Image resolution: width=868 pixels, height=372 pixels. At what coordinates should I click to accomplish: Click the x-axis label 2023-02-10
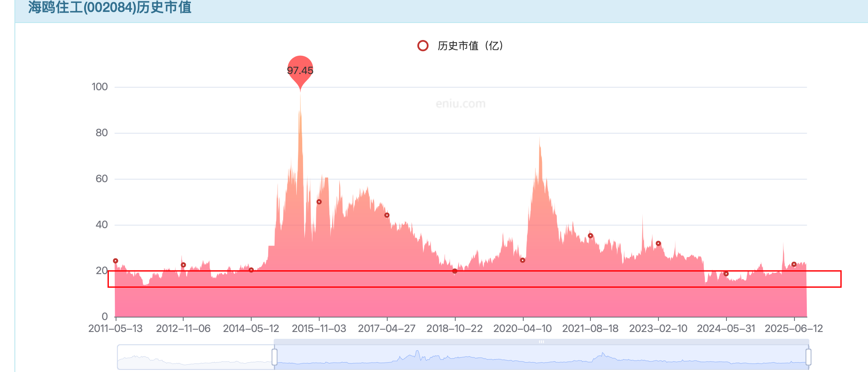pos(658,329)
